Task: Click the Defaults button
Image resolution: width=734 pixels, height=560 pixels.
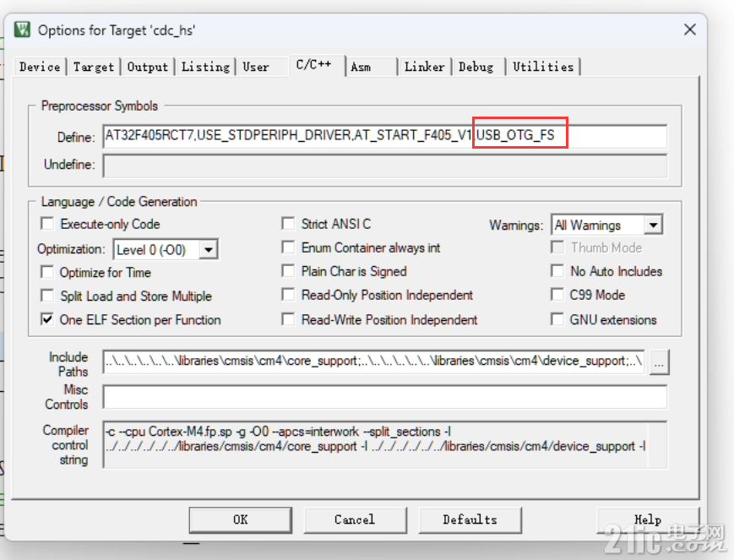Action: 470,519
